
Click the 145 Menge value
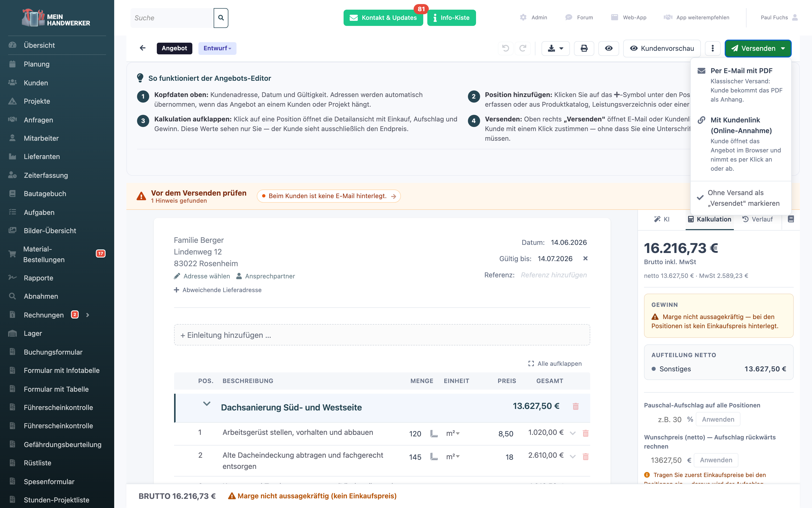click(415, 457)
